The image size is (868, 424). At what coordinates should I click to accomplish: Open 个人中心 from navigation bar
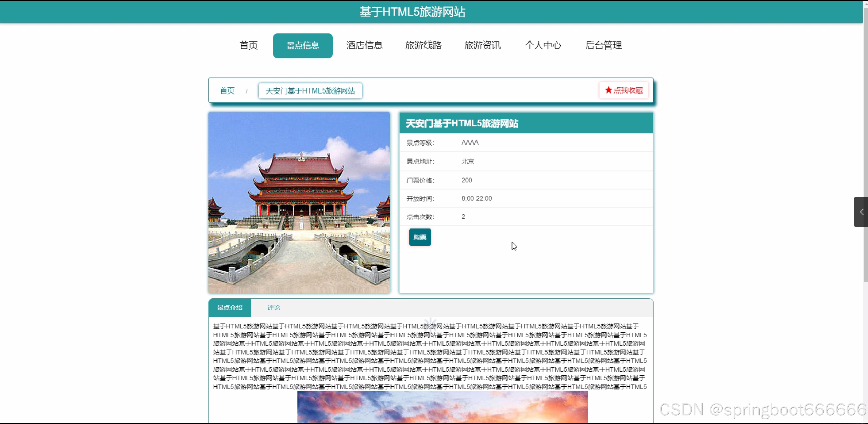(x=543, y=46)
